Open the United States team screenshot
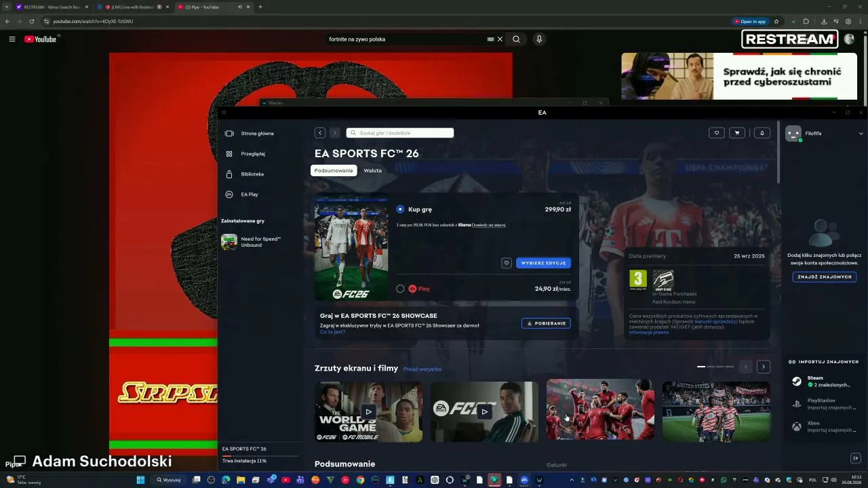 click(716, 411)
